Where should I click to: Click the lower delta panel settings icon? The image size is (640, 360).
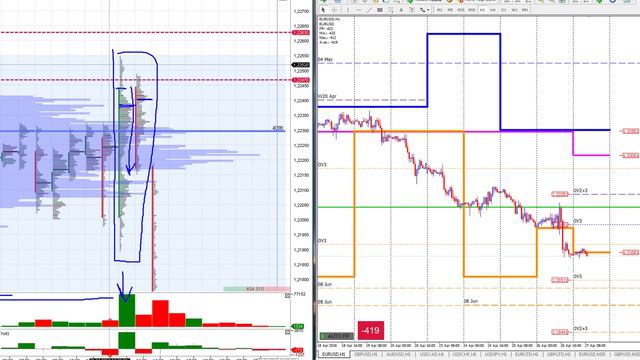tap(287, 332)
